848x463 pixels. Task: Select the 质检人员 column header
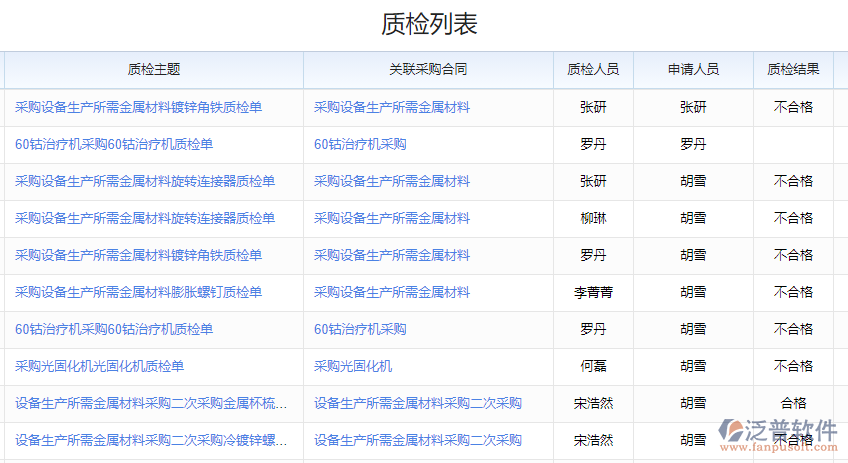tap(593, 70)
